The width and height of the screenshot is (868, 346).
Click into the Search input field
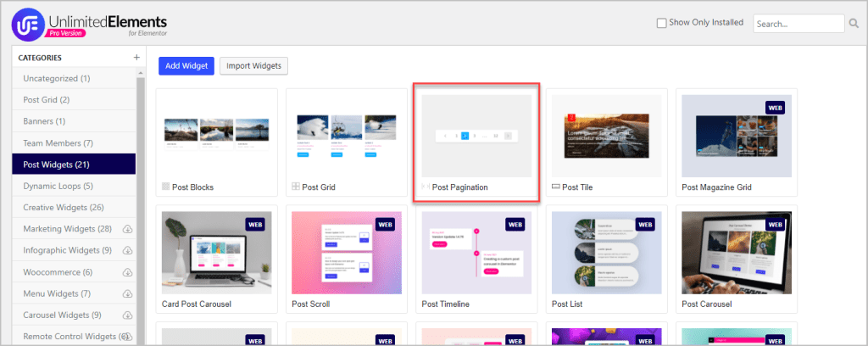point(798,24)
